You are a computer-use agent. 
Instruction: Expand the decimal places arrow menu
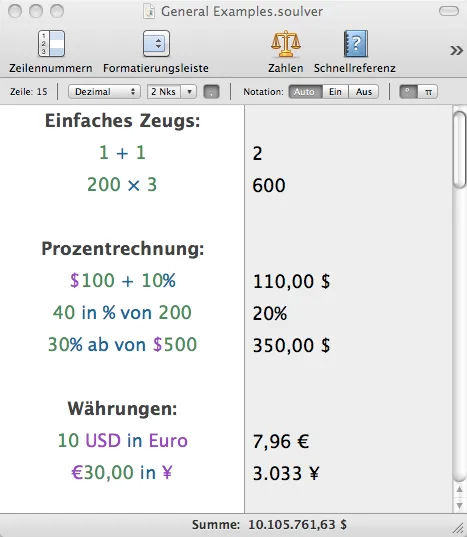(189, 92)
